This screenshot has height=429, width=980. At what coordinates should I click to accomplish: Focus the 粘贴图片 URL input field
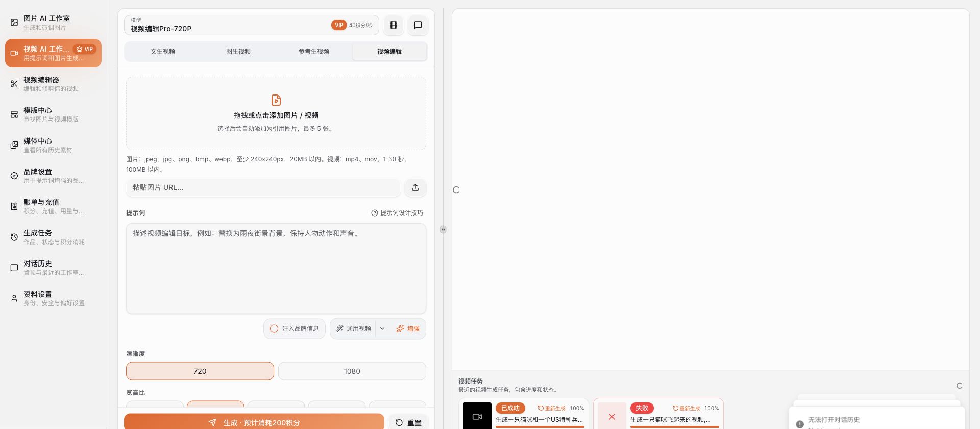(x=263, y=187)
